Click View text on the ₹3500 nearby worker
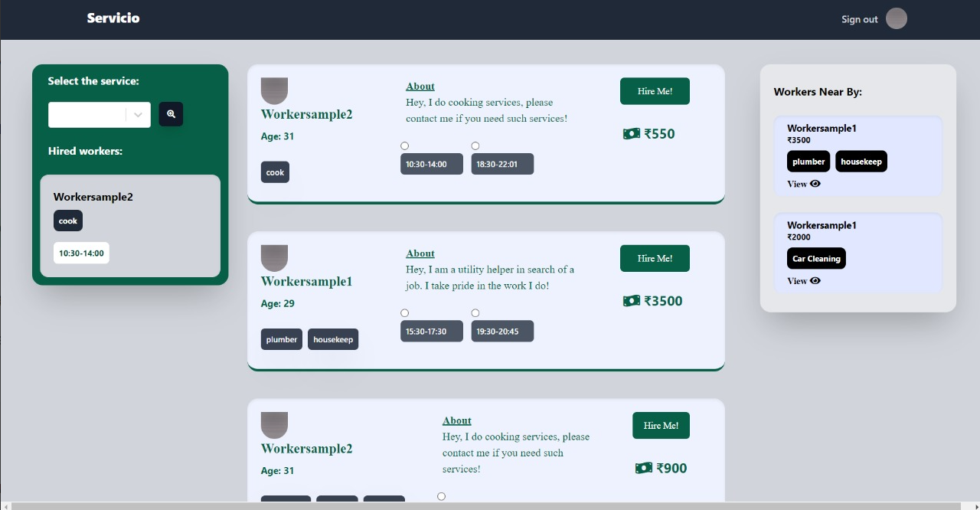The image size is (980, 510). click(797, 184)
